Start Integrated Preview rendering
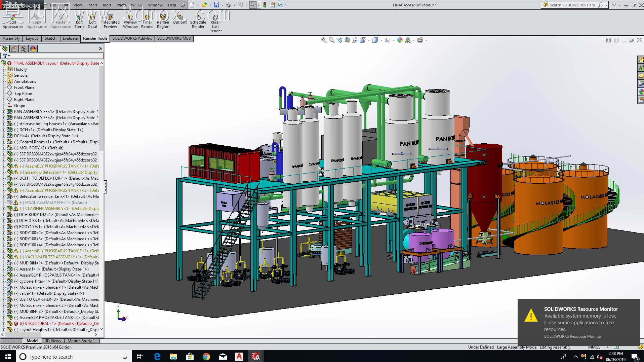This screenshot has height=362, width=644. [111, 21]
